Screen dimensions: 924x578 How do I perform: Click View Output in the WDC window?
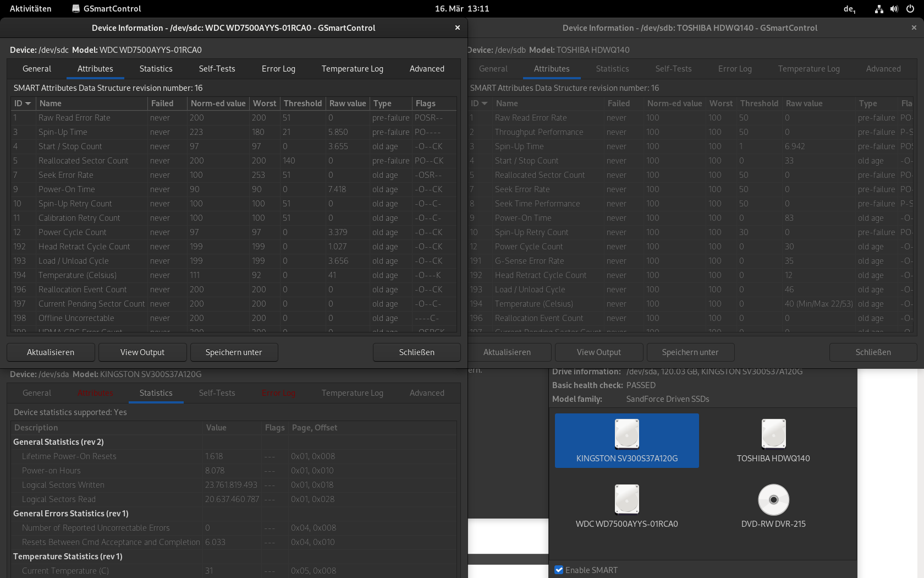point(142,352)
